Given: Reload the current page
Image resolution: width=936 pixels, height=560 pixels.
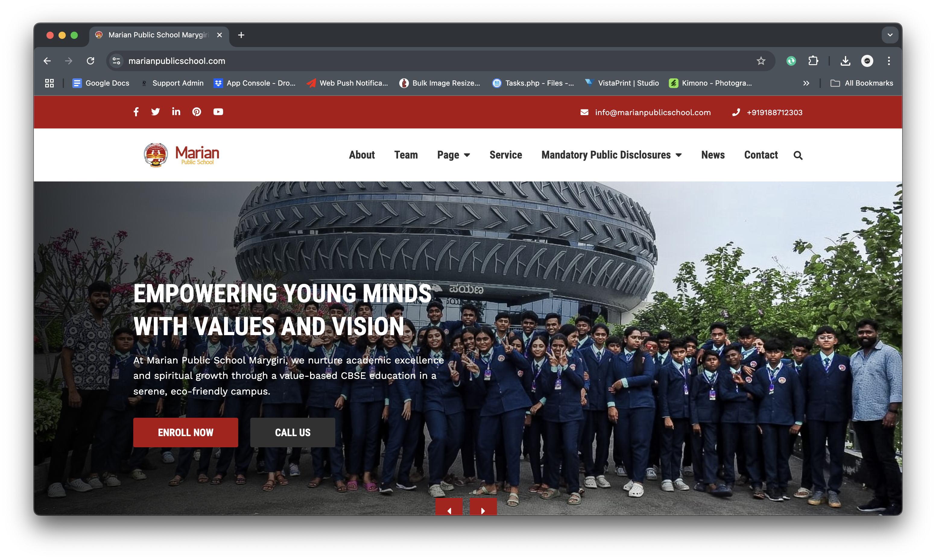Looking at the screenshot, I should pos(90,61).
